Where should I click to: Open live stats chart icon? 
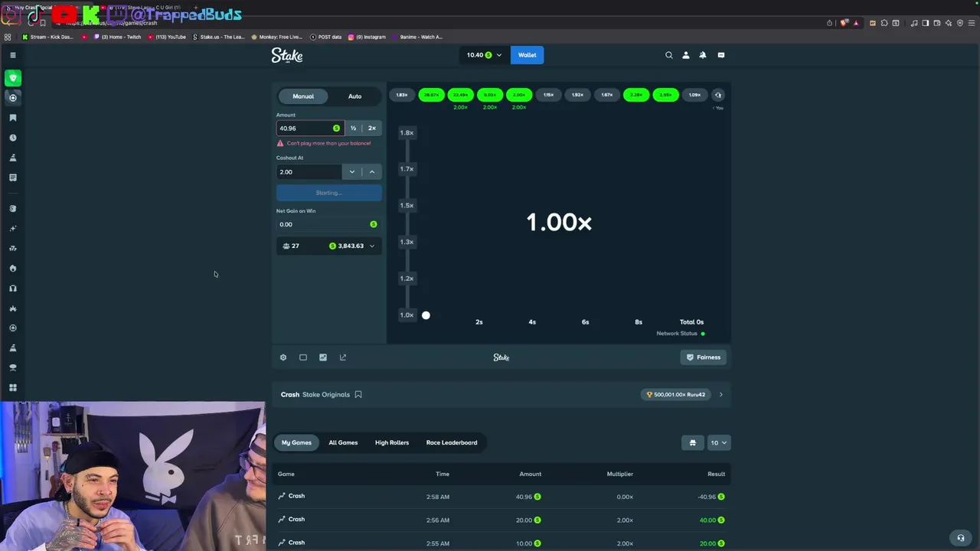(x=323, y=357)
